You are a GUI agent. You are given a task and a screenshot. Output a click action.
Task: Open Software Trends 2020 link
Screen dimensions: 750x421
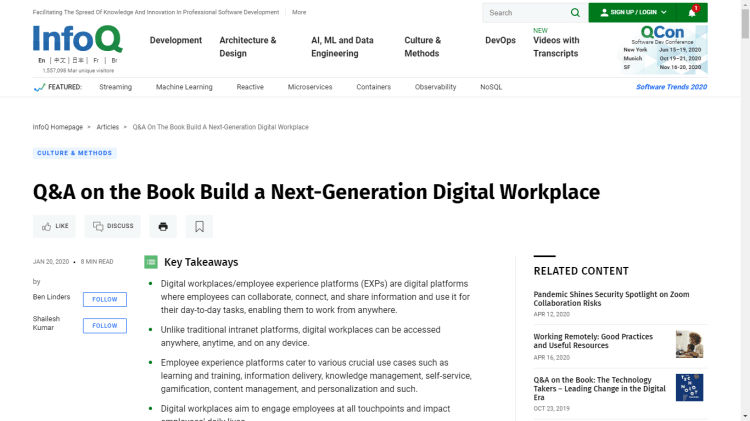[x=671, y=87]
